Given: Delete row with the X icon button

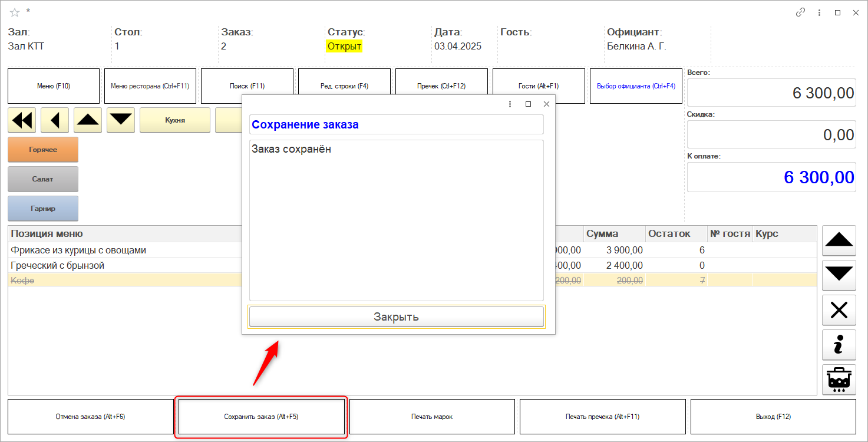Looking at the screenshot, I should (839, 310).
